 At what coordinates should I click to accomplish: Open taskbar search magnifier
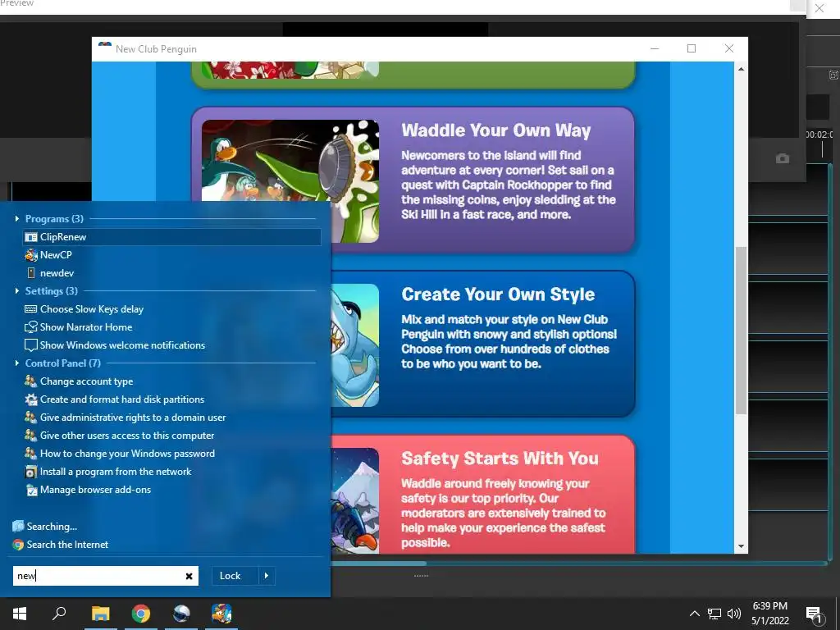[59, 614]
